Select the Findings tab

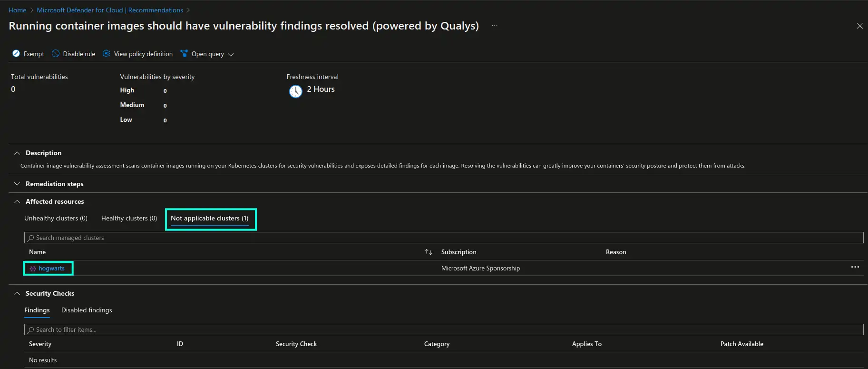tap(37, 310)
